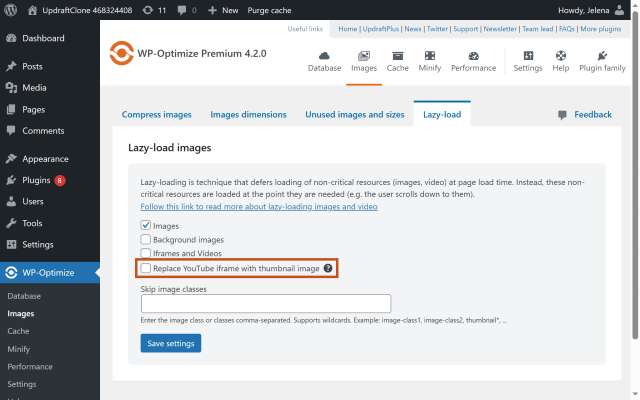Enable the Background images checkbox
This screenshot has width=640, height=400.
[x=146, y=239]
